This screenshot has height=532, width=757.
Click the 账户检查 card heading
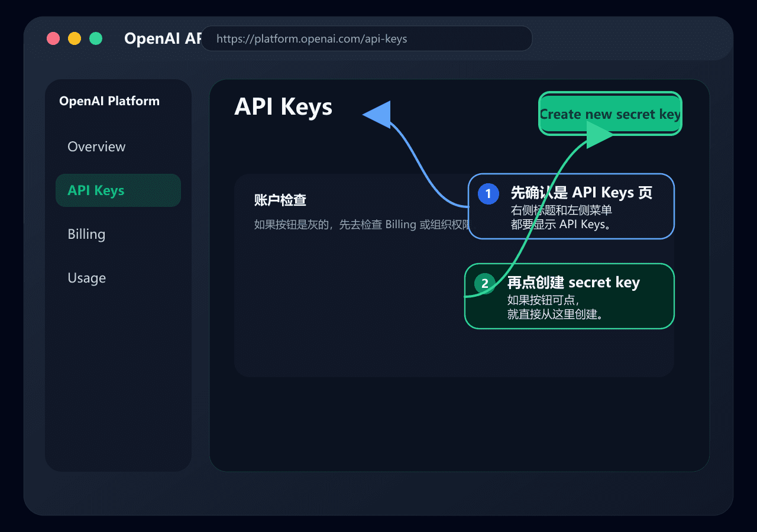click(x=280, y=200)
